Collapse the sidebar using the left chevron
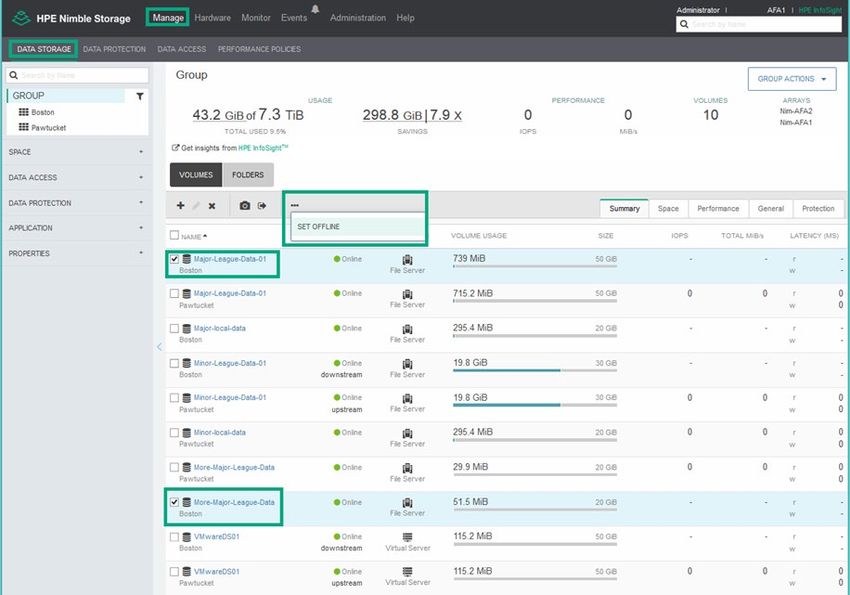Screen dimensions: 850x595 tap(159, 347)
